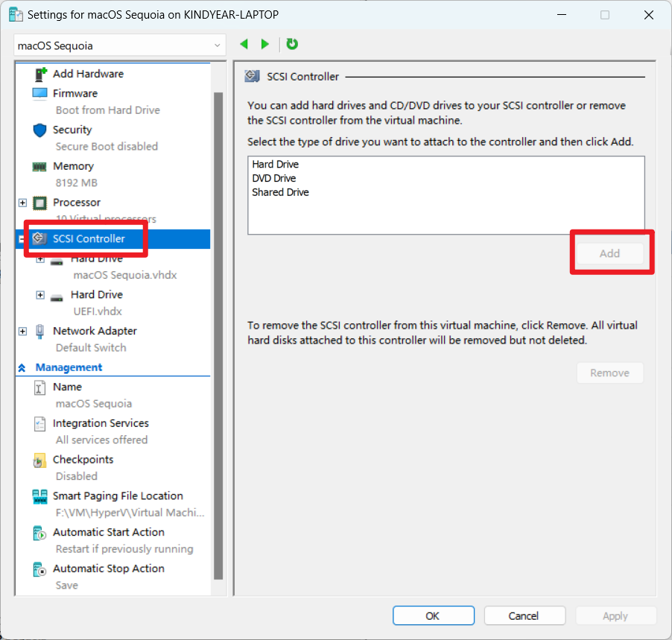The image size is (672, 640).
Task: Click the macOS Sequoia.vhdx file label
Action: click(x=125, y=275)
